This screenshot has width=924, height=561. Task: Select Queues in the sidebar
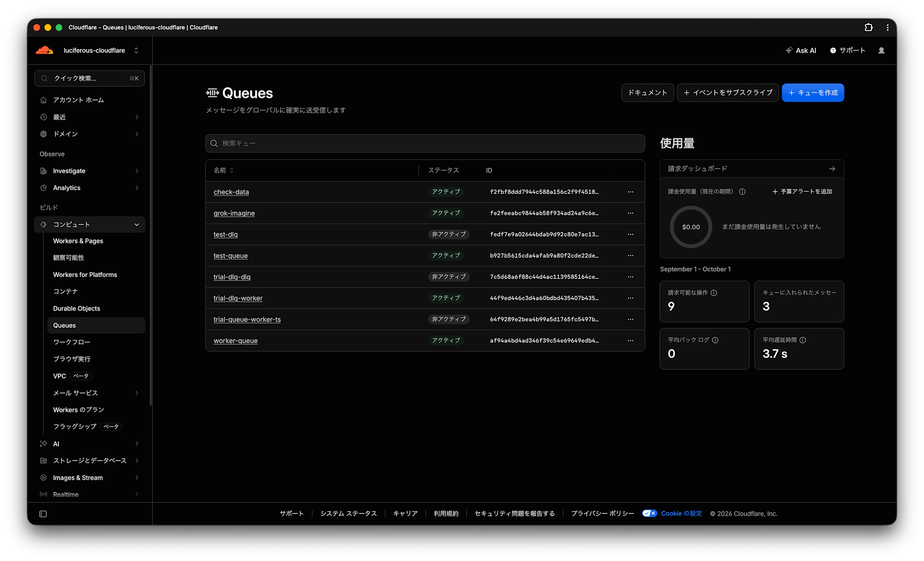click(x=96, y=326)
